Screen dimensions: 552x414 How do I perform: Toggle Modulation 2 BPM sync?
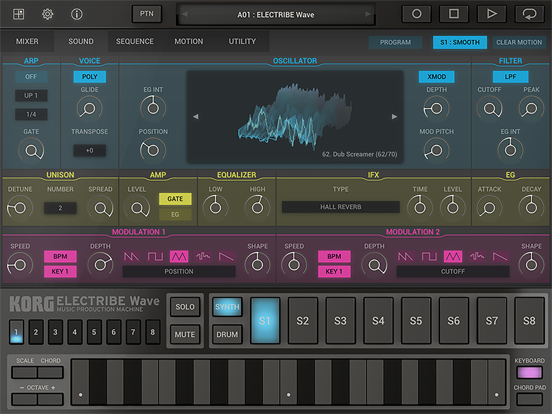(x=334, y=257)
